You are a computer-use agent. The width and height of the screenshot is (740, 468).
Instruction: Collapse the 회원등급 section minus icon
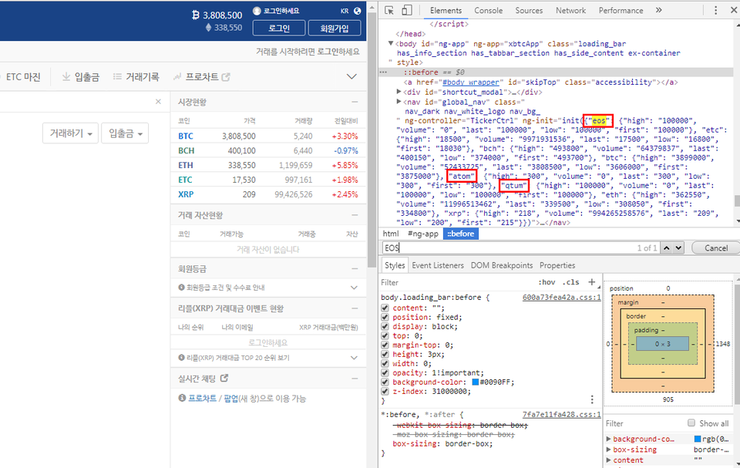[354, 269]
